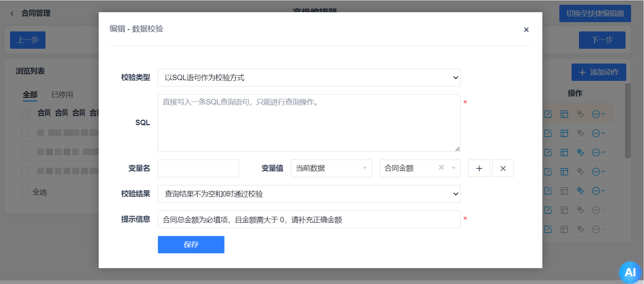
Task: Expand the more-options menu in the fourth 操作 row
Action: (x=598, y=172)
